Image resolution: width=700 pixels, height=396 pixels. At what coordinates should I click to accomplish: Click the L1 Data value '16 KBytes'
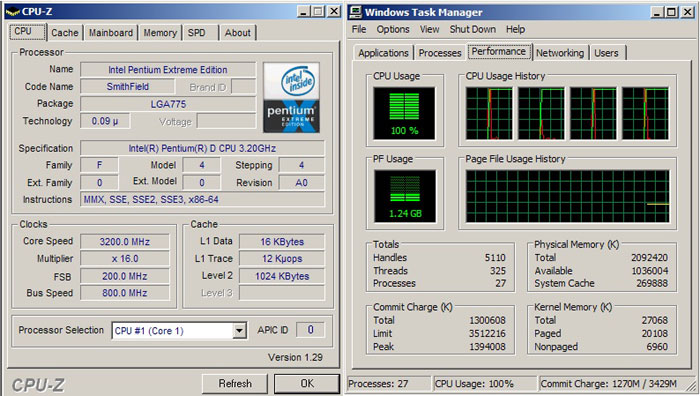pos(282,242)
